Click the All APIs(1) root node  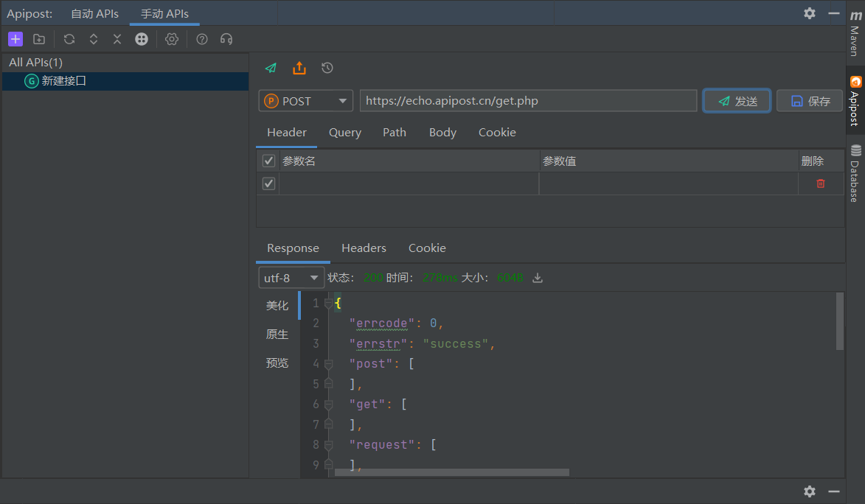click(35, 63)
